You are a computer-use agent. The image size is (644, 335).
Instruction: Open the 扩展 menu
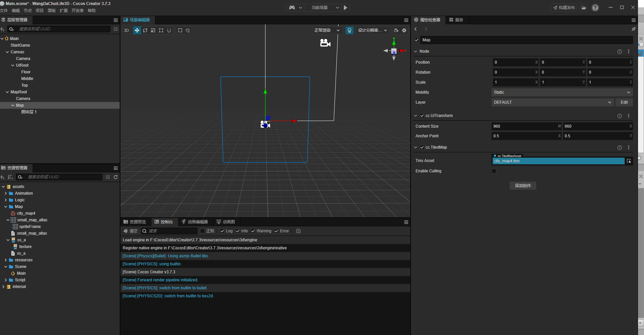coord(63,11)
